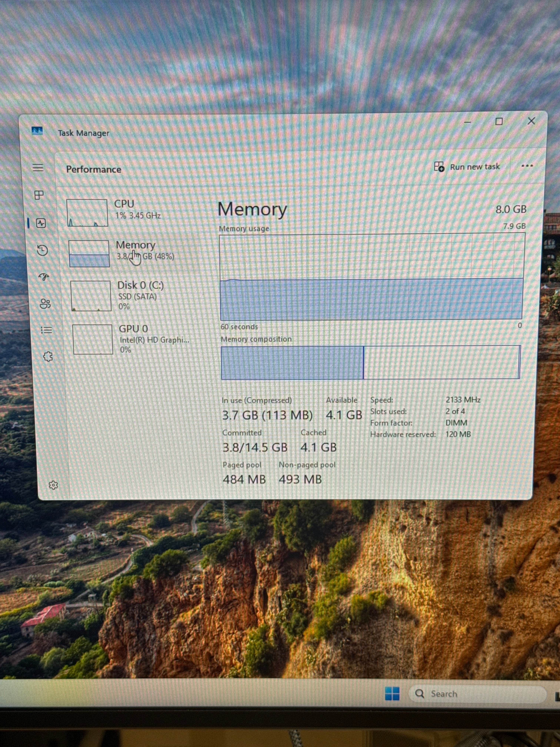The image size is (560, 747).
Task: Click the taskbar search magnifier icon
Action: (420, 694)
